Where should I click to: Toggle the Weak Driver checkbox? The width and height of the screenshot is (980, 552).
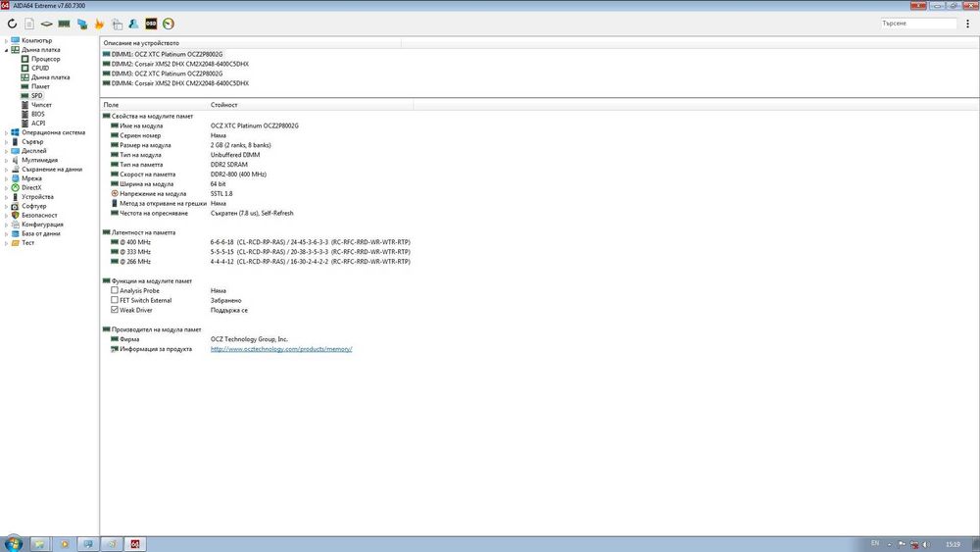click(x=115, y=310)
